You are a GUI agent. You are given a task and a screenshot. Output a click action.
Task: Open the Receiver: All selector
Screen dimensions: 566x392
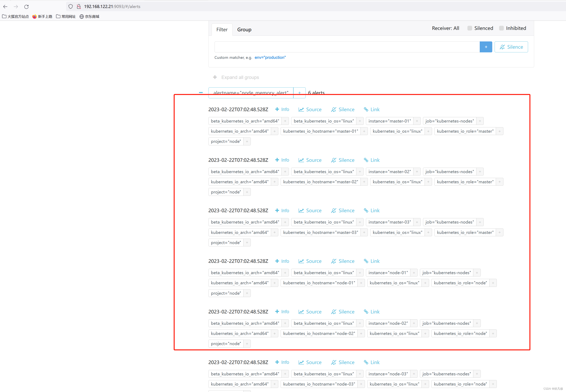point(445,28)
